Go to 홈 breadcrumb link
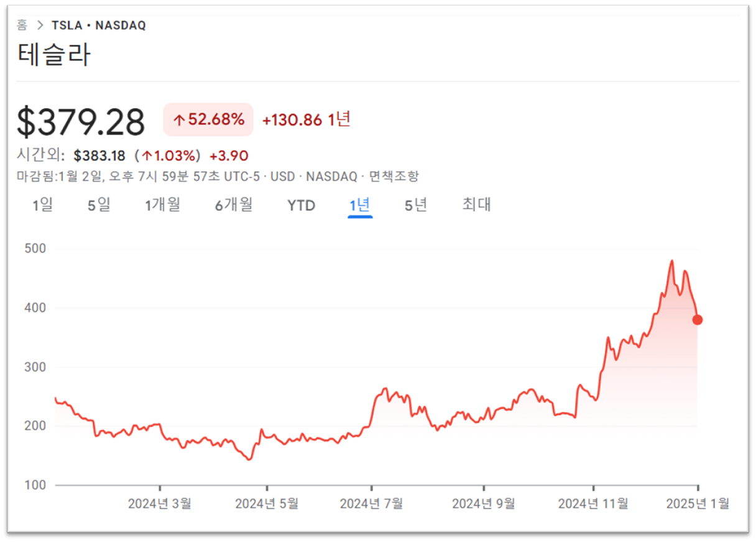756x542 pixels. (22, 26)
